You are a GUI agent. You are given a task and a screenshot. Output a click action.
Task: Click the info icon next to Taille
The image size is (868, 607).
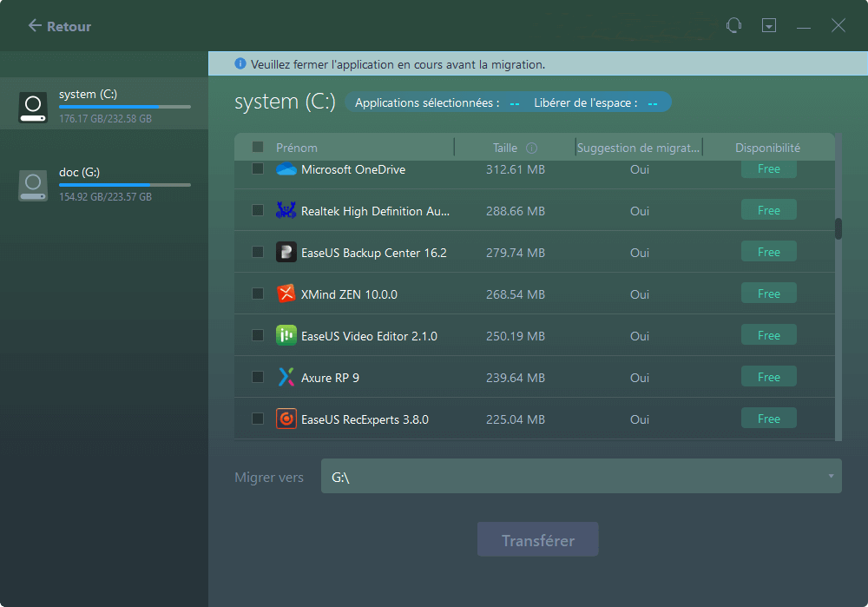(531, 148)
